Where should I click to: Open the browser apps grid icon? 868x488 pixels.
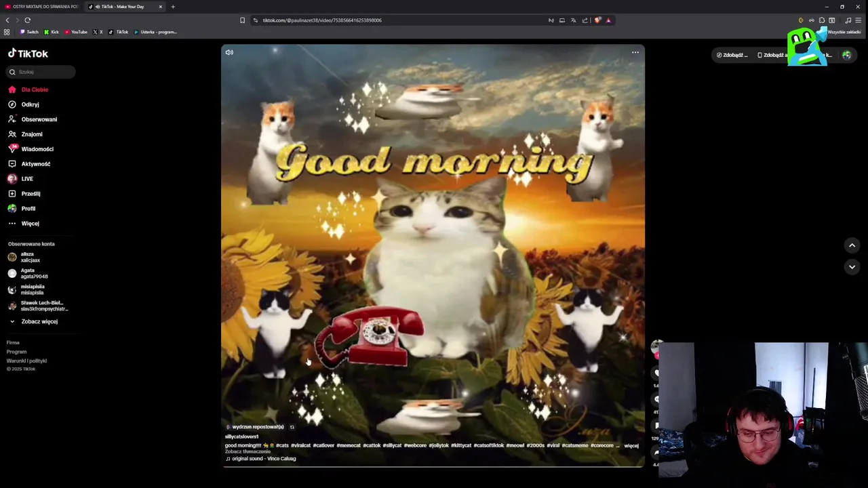coord(7,32)
